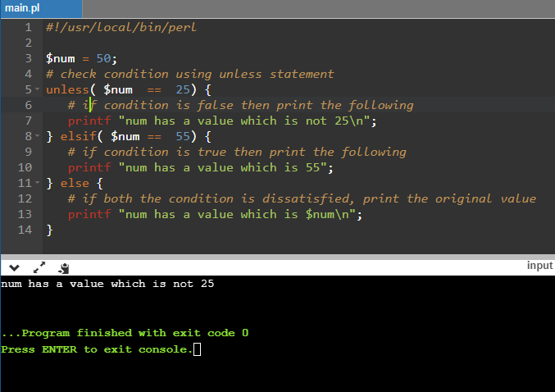555x392 pixels.
Task: Click the value '50' in the $num assignment
Action: pos(103,58)
